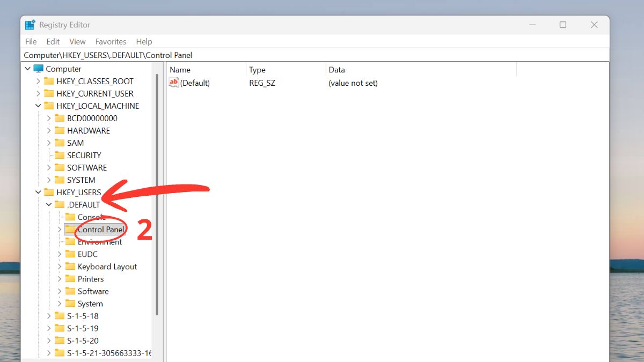
Task: Open the View menu
Action: coord(77,41)
